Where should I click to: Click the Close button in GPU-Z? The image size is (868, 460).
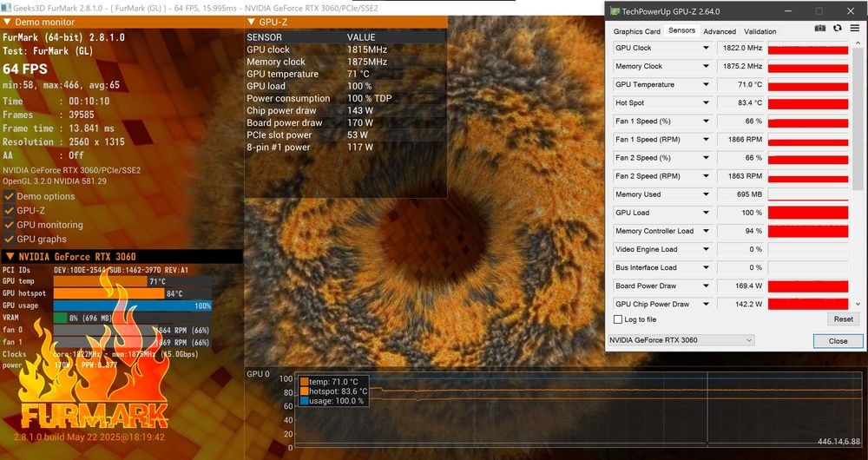pyautogui.click(x=838, y=341)
